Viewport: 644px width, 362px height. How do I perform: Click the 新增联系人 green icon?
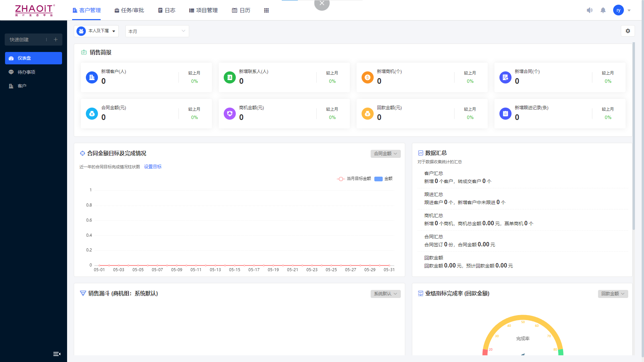tap(230, 77)
